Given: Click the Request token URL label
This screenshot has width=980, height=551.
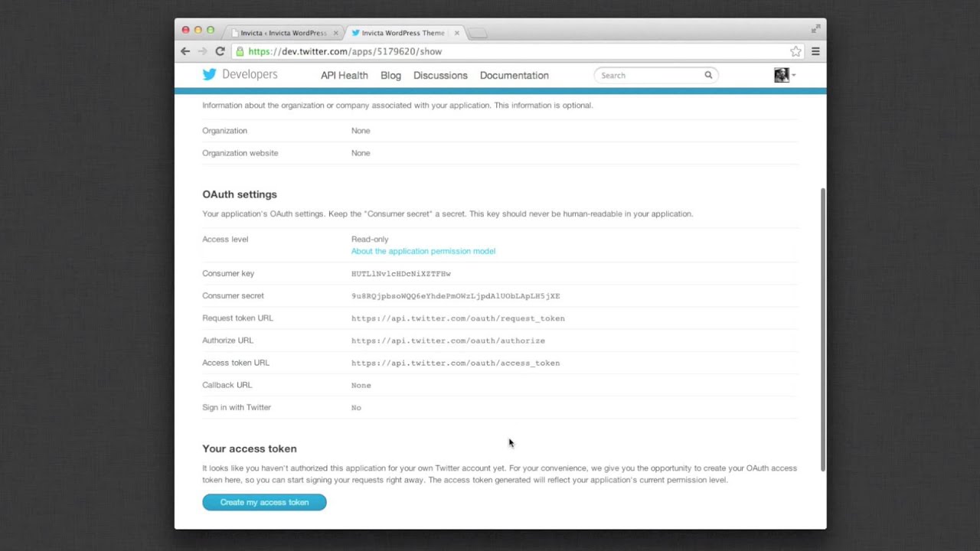Looking at the screenshot, I should click(237, 318).
